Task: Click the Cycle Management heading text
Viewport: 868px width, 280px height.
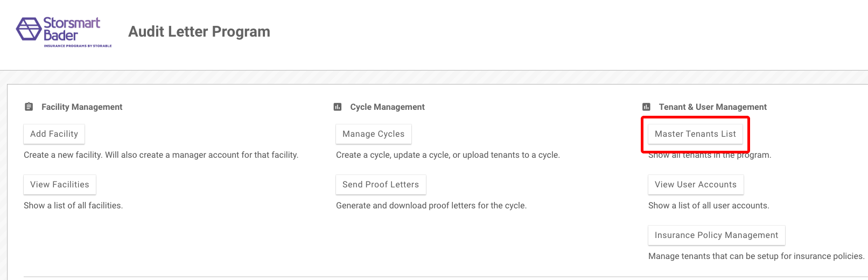Action: click(x=387, y=107)
